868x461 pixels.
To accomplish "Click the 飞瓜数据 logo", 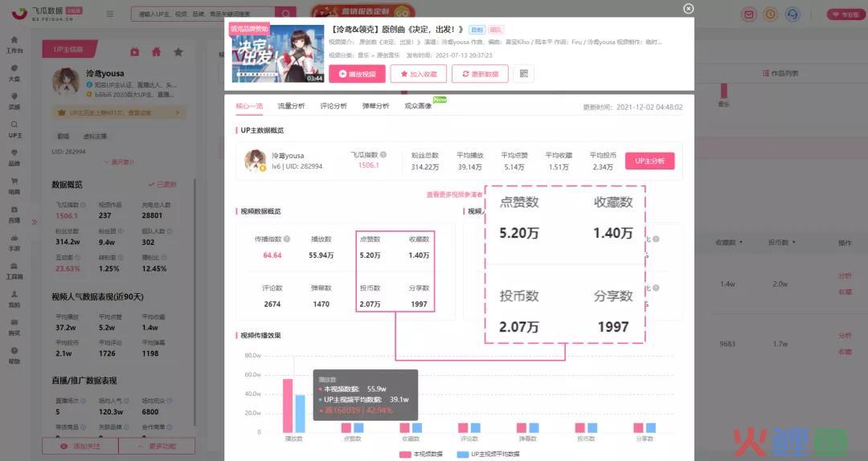I will (47, 14).
